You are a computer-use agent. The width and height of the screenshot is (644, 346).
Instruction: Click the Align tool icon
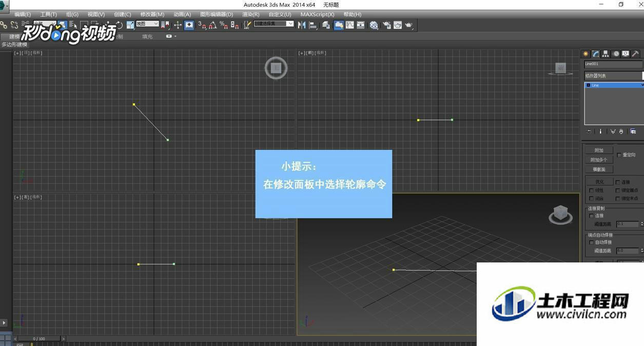pyautogui.click(x=313, y=25)
